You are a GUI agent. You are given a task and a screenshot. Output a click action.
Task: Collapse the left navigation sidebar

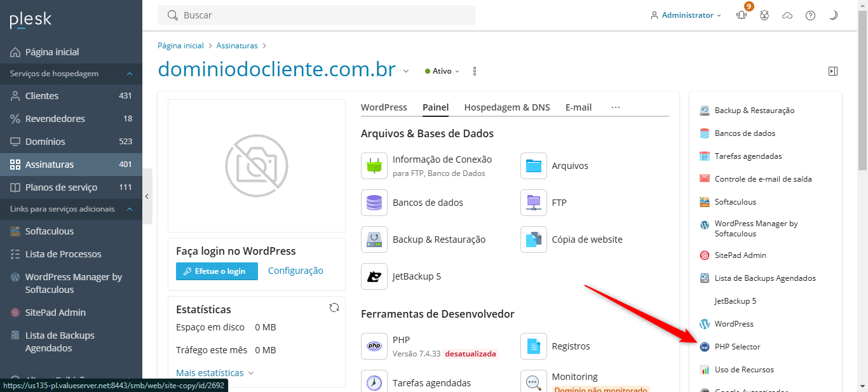(147, 196)
